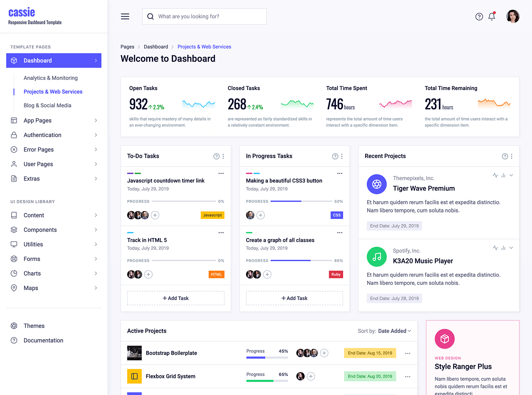Click bar chart icon for K3A20 Music Player

pos(503,248)
